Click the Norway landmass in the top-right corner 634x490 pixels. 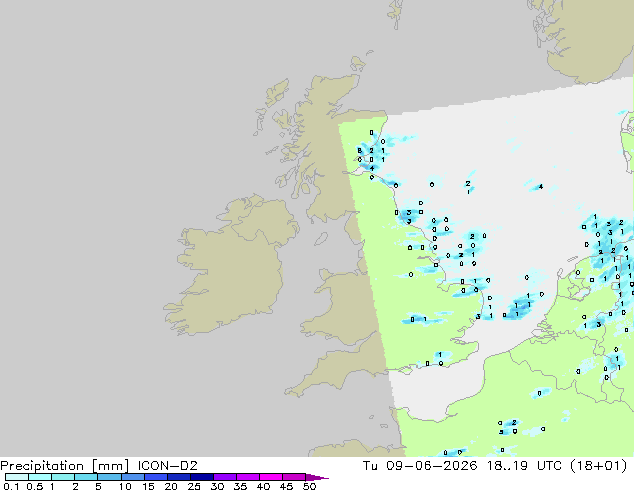pos(586,40)
